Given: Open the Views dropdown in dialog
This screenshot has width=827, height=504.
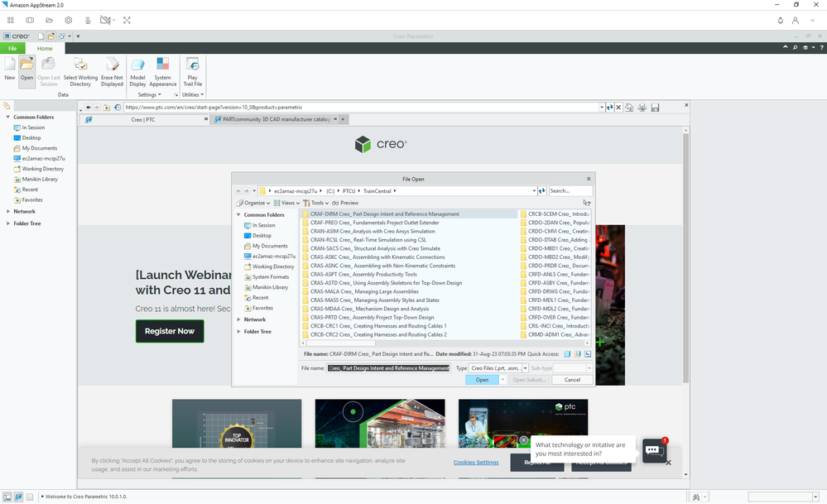Looking at the screenshot, I should click(286, 203).
